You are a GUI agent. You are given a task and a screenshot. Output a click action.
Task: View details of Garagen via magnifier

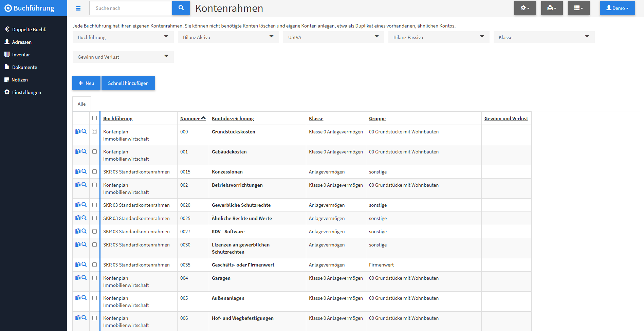tap(84, 278)
